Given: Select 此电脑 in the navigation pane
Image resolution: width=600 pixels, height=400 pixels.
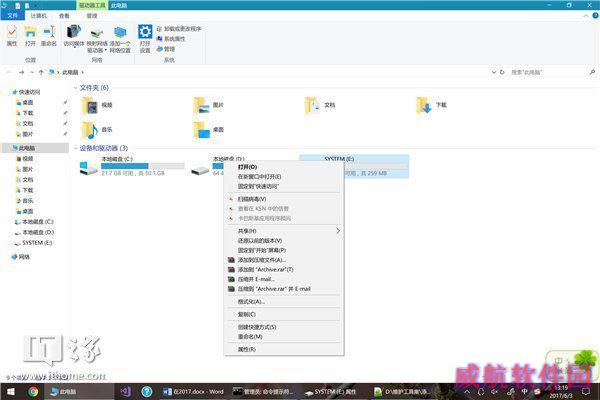Looking at the screenshot, I should [x=36, y=148].
